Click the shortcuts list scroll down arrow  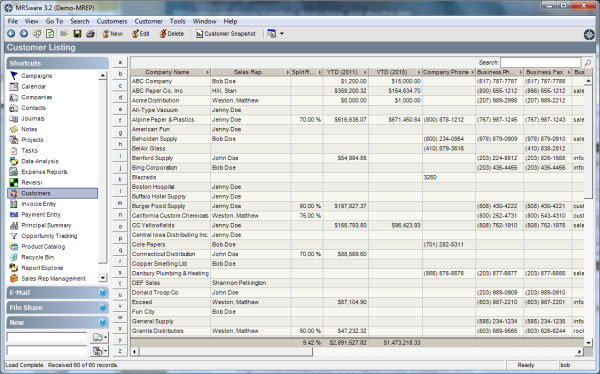[x=103, y=278]
